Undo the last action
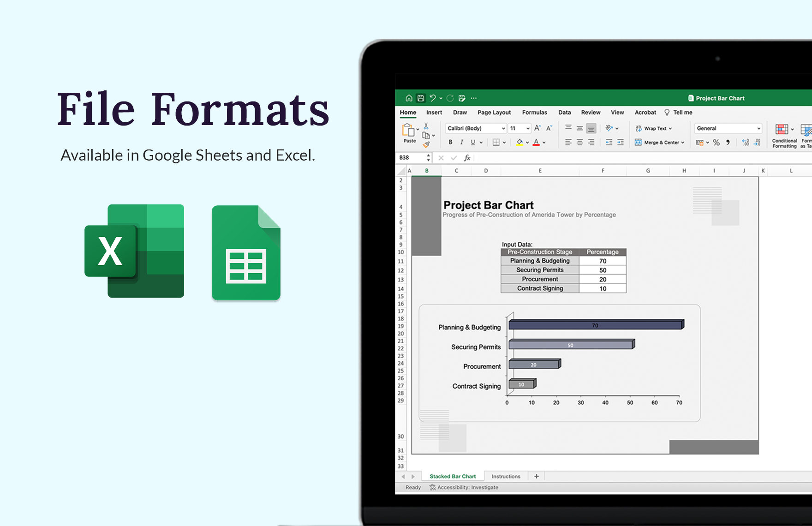 [433, 98]
